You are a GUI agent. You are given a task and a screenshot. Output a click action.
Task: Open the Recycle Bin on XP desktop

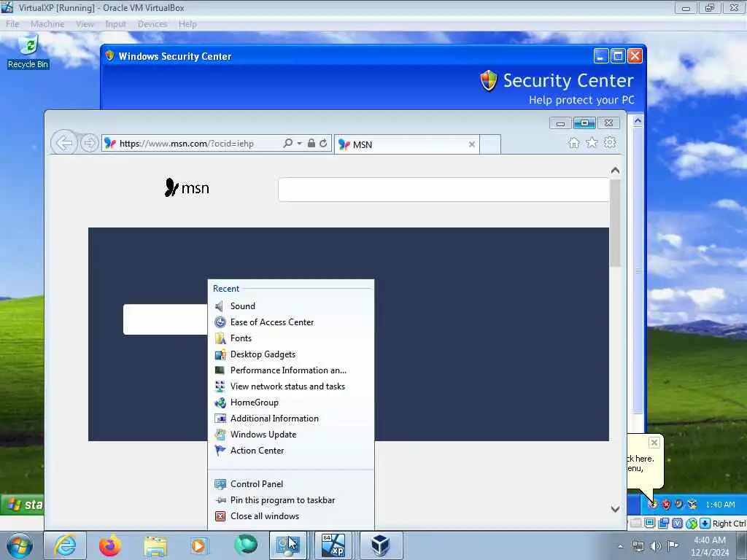click(x=28, y=52)
